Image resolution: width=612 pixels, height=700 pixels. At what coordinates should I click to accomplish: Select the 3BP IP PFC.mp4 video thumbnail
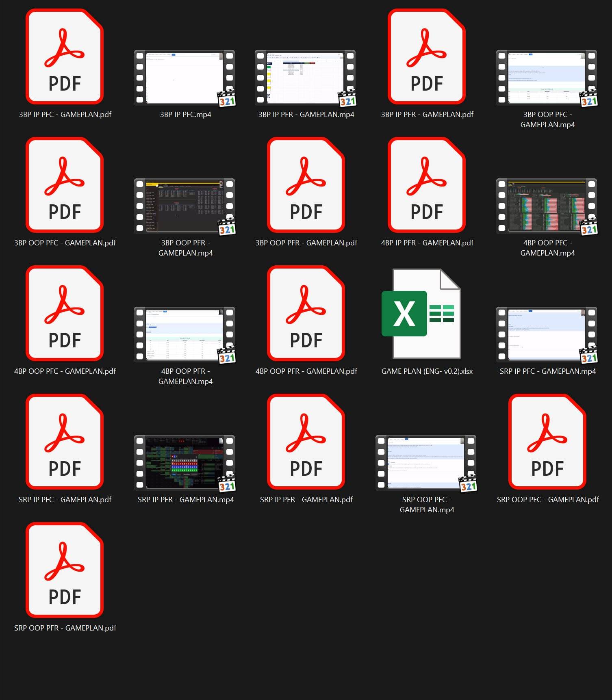click(x=185, y=78)
